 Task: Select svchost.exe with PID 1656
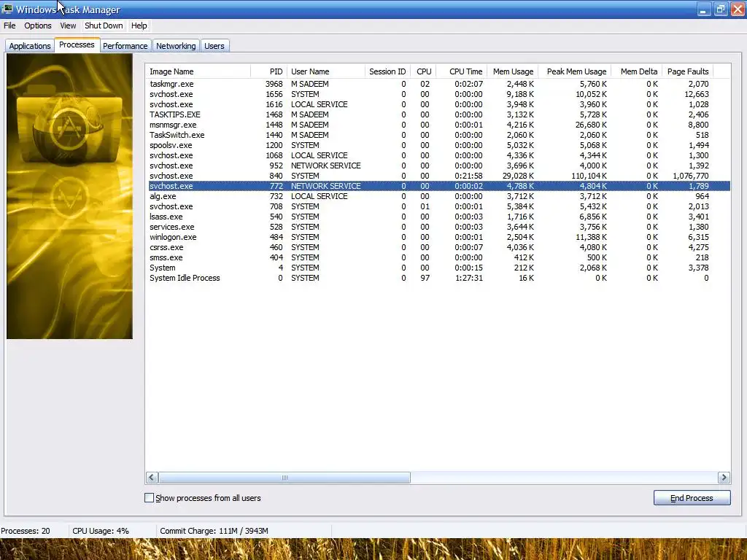coord(438,94)
